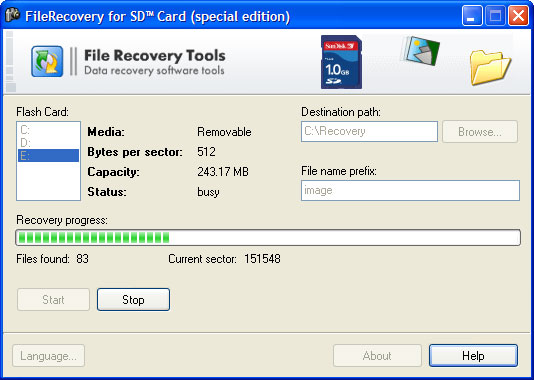This screenshot has height=380, width=534.
Task: Click the 'Capacity:' label
Action: point(113,172)
